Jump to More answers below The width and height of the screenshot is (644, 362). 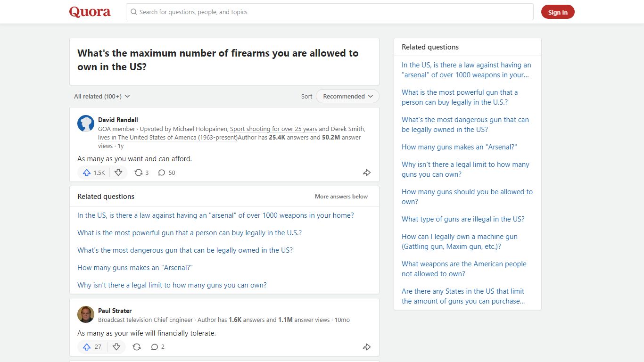(341, 197)
